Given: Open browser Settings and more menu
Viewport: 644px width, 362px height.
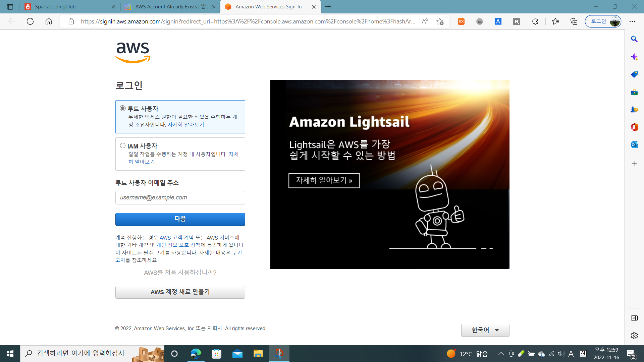Looking at the screenshot, I should [632, 21].
